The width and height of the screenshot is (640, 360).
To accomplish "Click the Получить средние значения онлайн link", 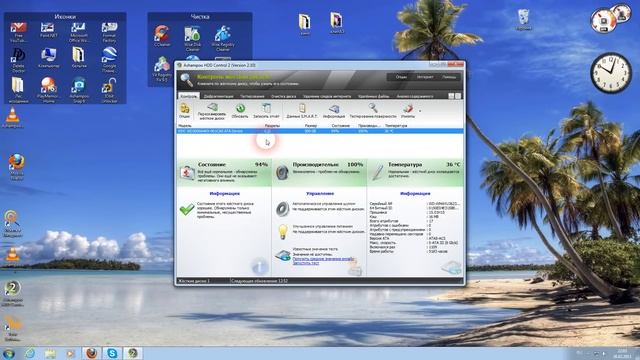I will coord(323,259).
